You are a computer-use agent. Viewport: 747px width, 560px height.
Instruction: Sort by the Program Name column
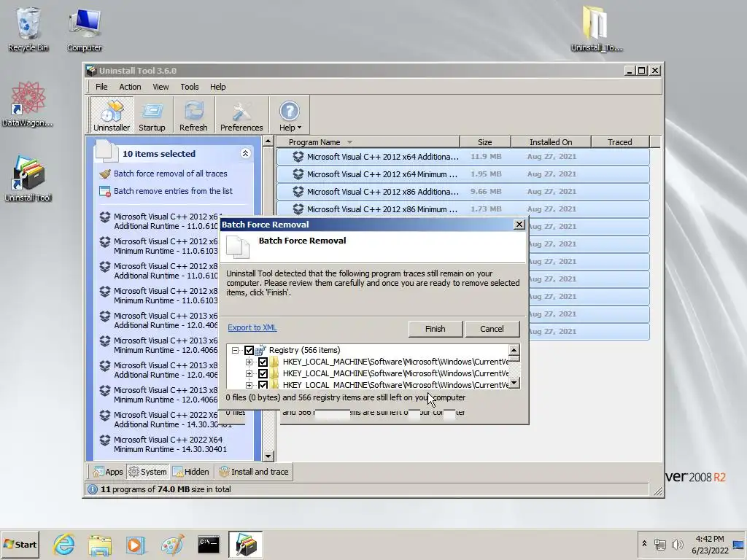(x=368, y=142)
